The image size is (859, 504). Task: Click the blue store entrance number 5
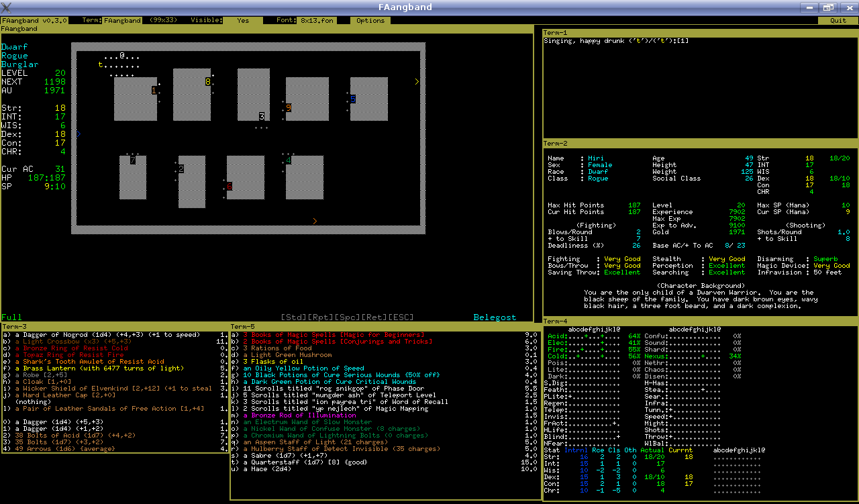click(x=353, y=99)
